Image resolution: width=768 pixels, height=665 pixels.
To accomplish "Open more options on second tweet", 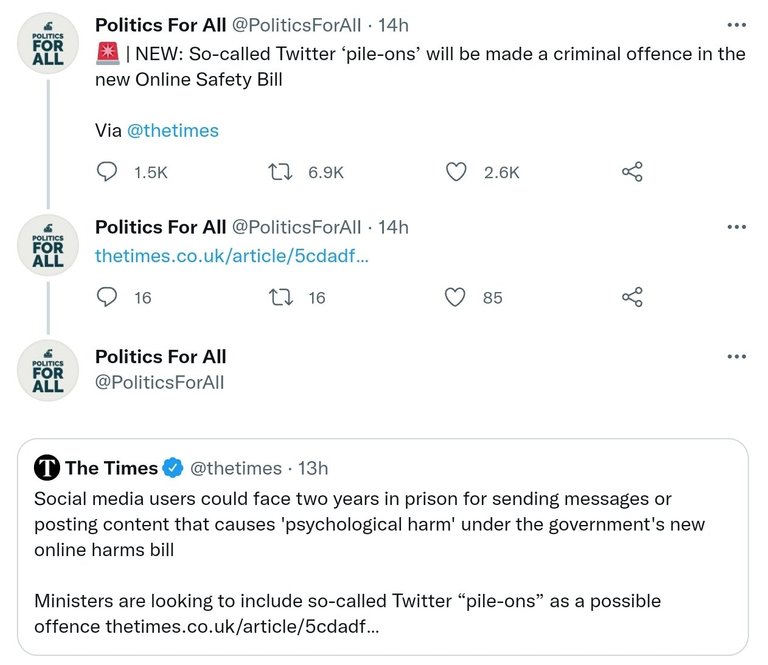I will [737, 227].
